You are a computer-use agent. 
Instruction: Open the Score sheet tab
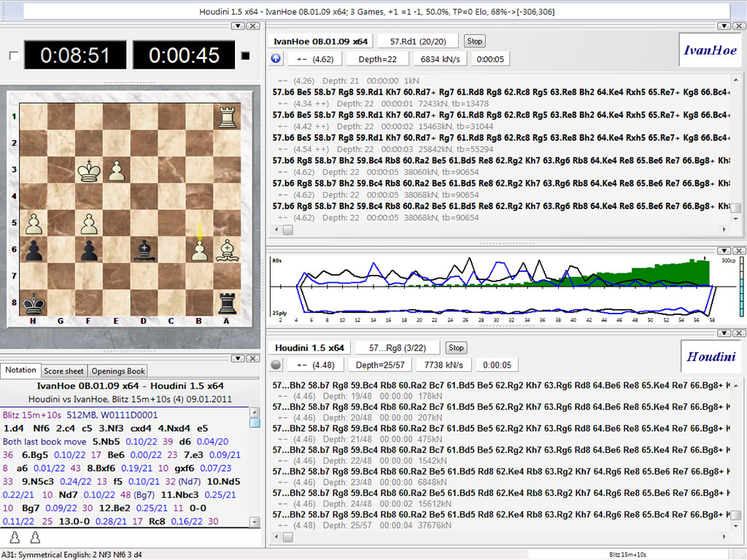64,371
